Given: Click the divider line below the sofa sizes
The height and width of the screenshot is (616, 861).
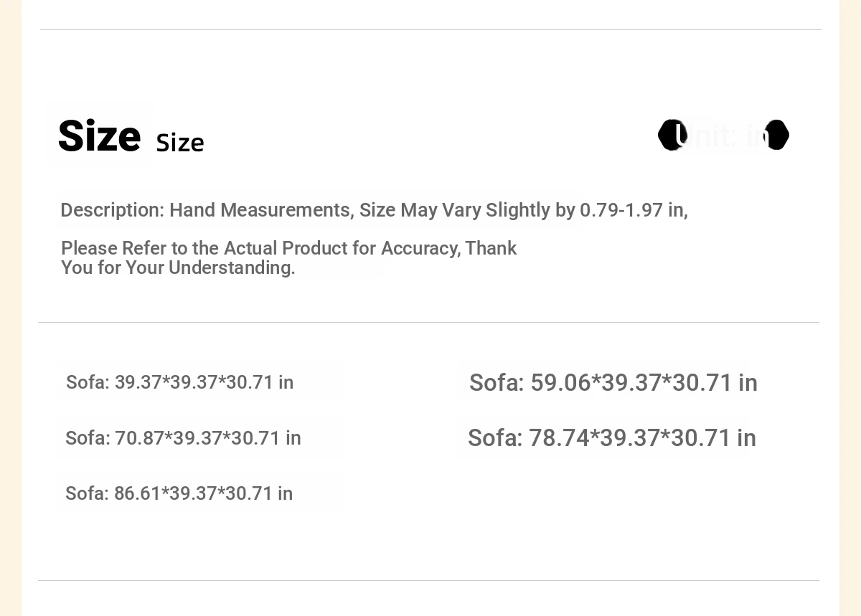Looking at the screenshot, I should [x=428, y=580].
